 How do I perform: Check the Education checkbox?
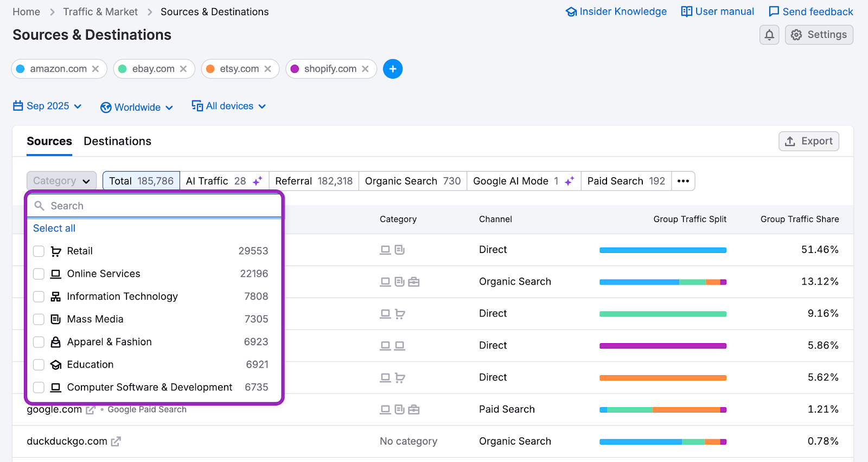[x=39, y=365]
